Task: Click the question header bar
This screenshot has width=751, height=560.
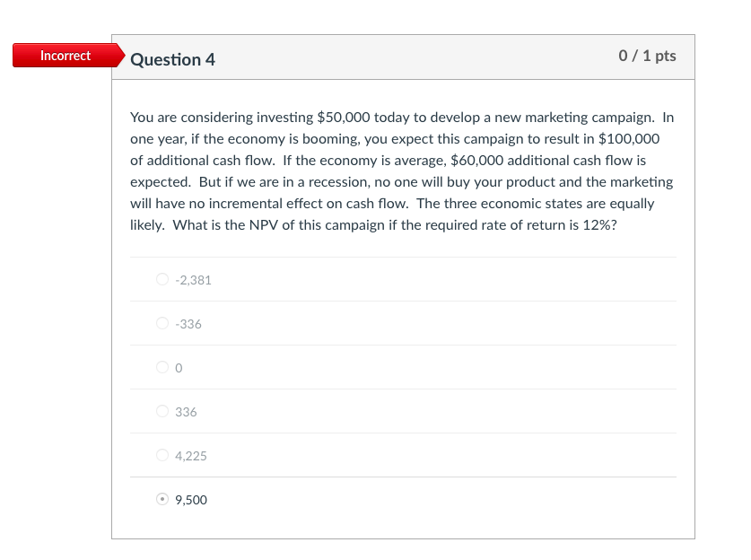Action: tap(403, 57)
